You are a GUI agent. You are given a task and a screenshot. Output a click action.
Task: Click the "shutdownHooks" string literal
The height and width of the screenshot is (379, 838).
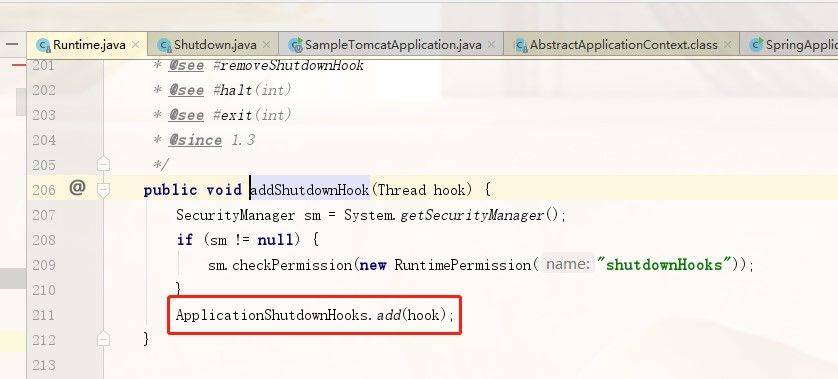pos(665,265)
